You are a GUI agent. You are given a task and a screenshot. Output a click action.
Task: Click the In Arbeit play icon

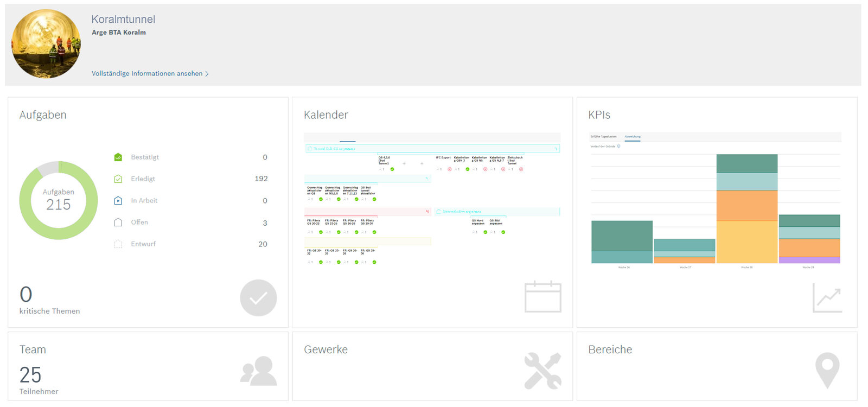118,201
